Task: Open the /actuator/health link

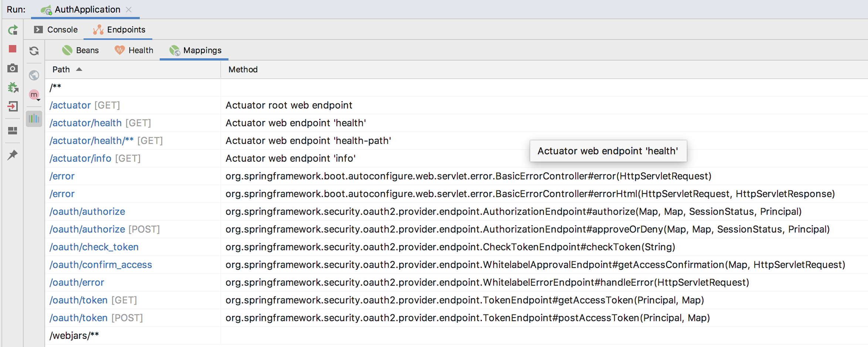Action: click(x=86, y=123)
